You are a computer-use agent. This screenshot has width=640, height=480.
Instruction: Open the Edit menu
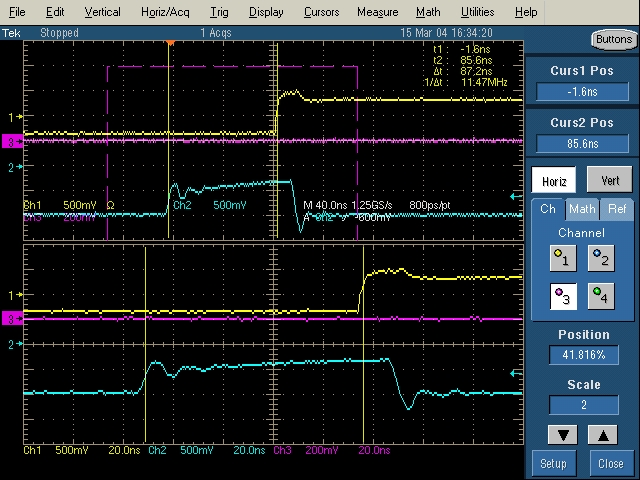pos(55,12)
